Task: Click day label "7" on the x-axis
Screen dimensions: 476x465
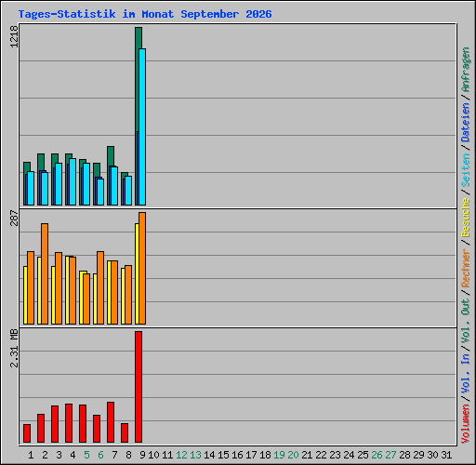Action: pos(114,455)
